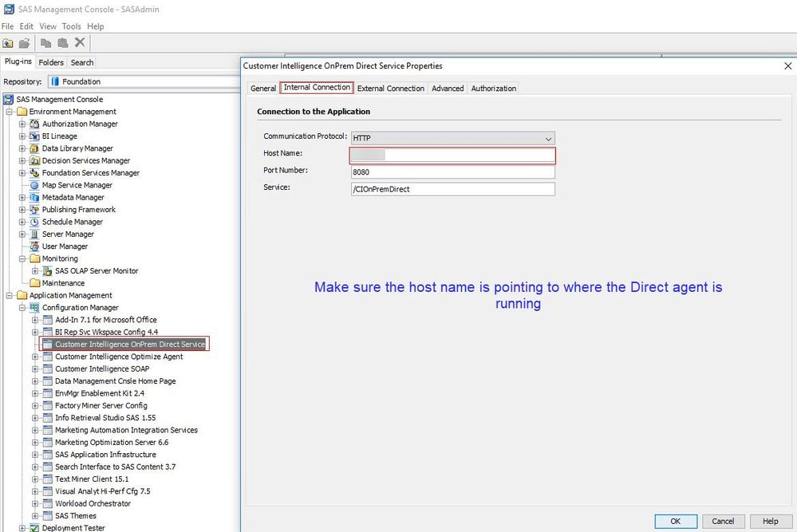Collapse the Application Management node
The width and height of the screenshot is (797, 532).
coord(9,295)
